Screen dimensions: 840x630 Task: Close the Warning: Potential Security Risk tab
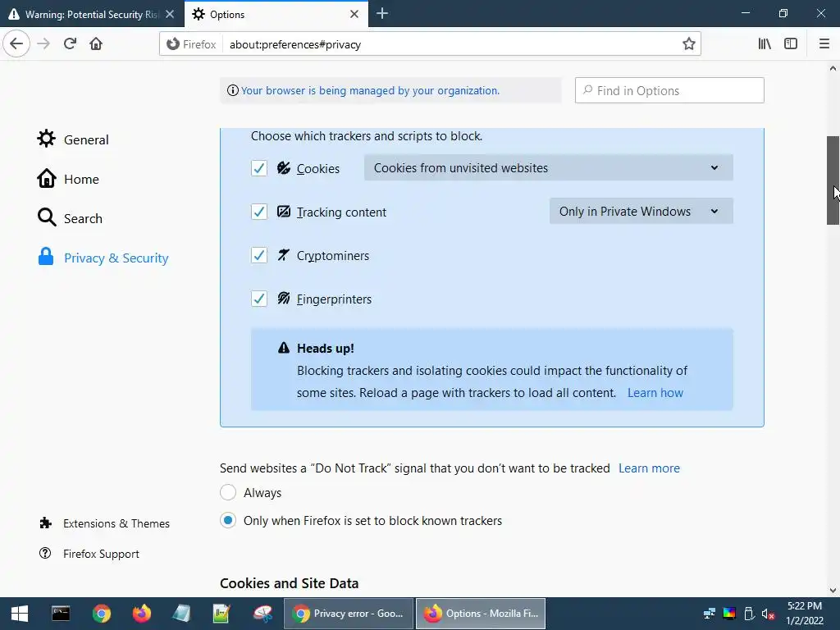click(170, 14)
